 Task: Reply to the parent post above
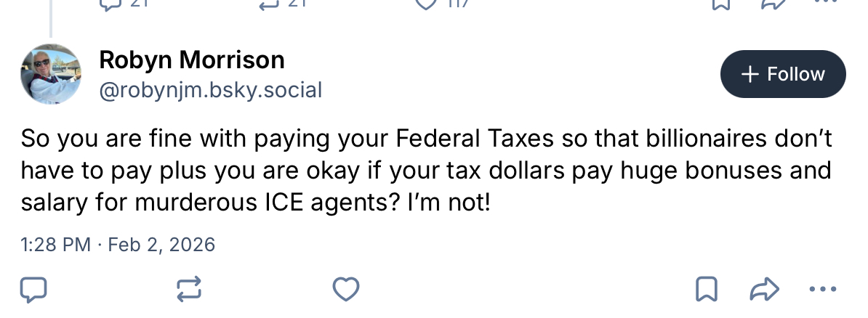pyautogui.click(x=109, y=4)
